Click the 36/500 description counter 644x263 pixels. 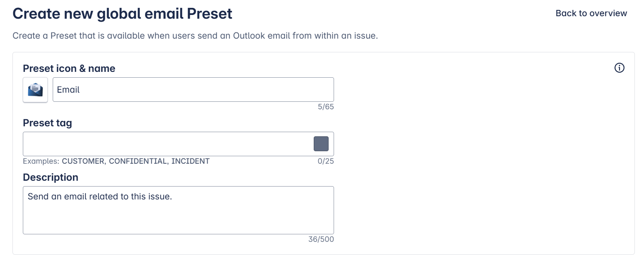[321, 239]
